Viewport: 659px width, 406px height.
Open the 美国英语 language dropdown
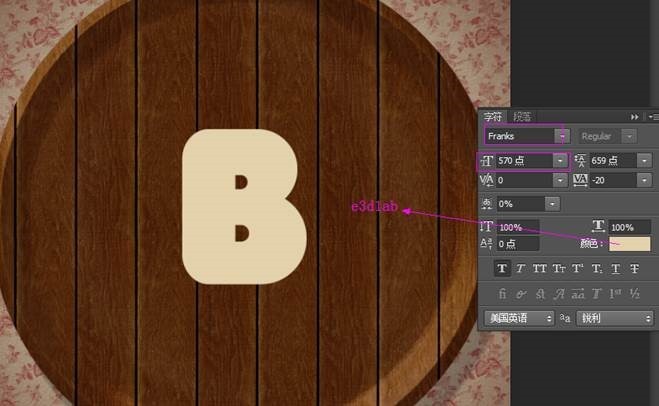coord(519,318)
